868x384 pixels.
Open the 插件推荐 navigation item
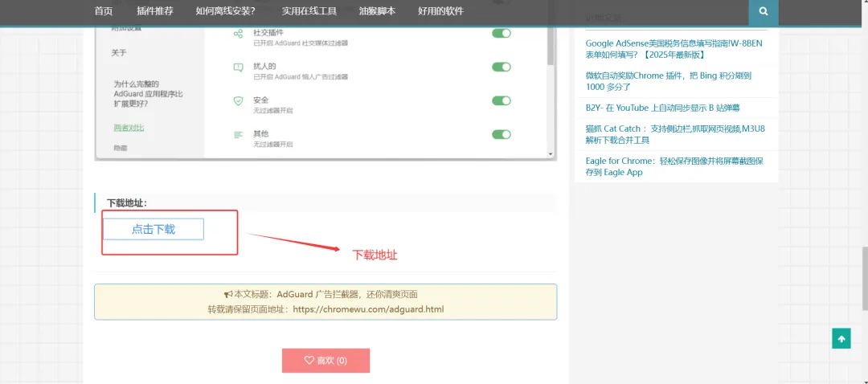pos(155,11)
